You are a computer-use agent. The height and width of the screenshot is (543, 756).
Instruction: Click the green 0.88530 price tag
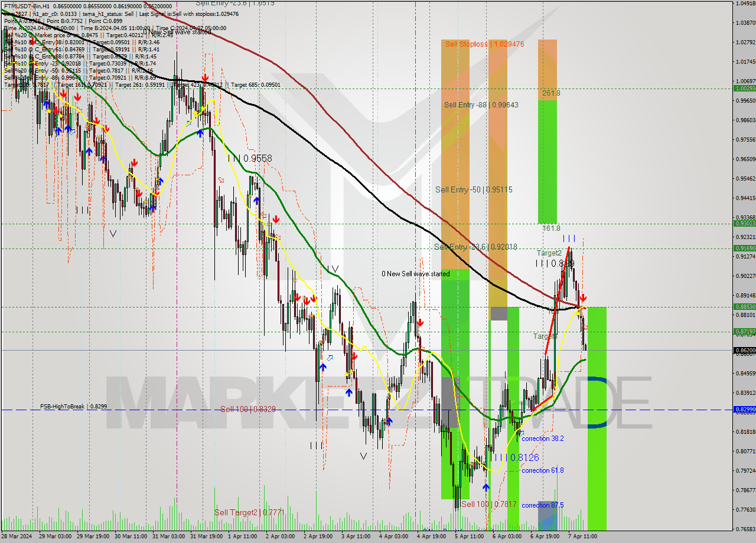(744, 307)
